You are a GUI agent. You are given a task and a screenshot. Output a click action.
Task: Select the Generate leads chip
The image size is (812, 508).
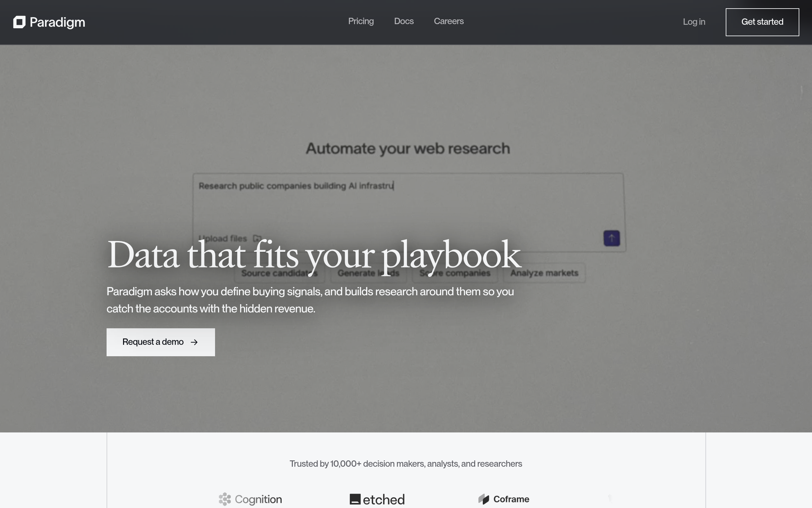(x=369, y=273)
